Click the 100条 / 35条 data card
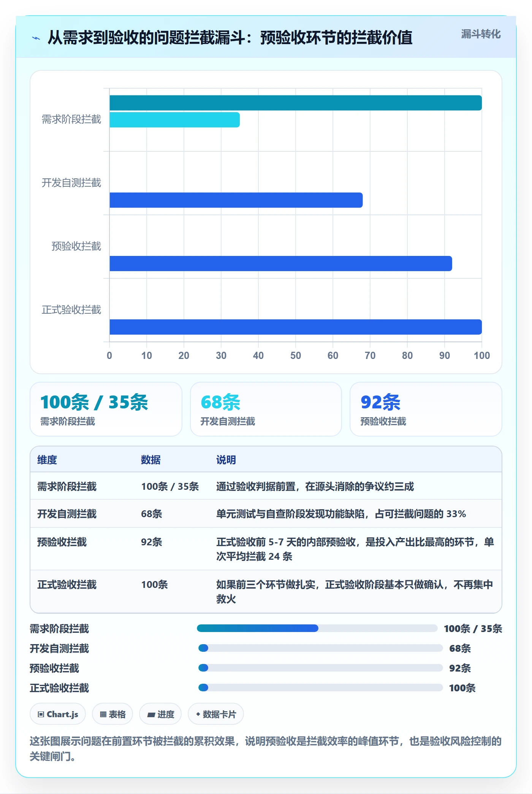Viewport: 532px width, 794px height. (x=106, y=409)
